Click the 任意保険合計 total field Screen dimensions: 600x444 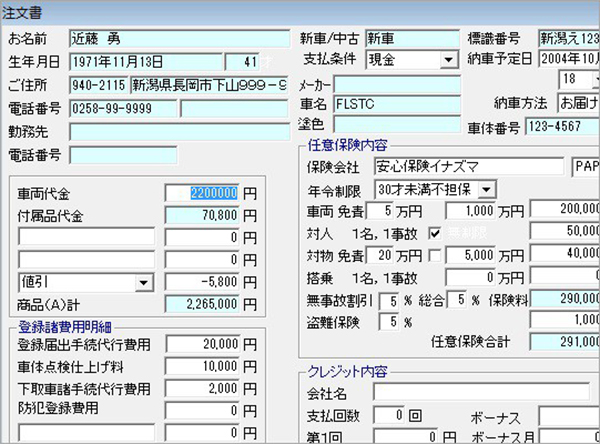click(x=565, y=342)
